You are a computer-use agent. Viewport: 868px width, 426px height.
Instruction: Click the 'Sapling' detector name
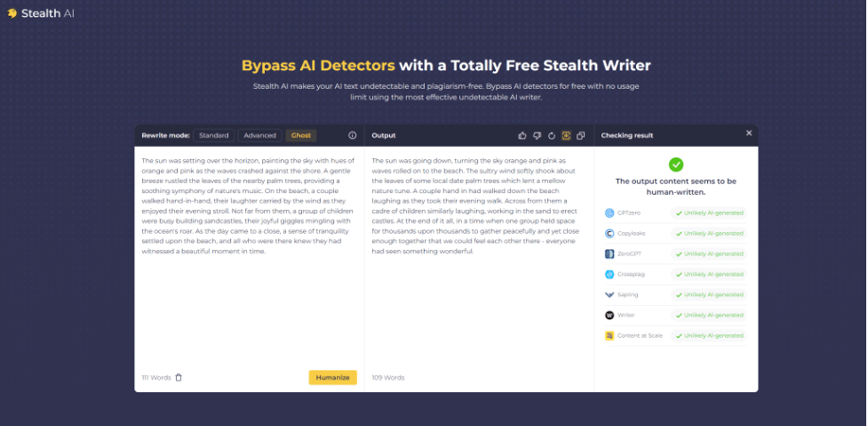(x=628, y=294)
